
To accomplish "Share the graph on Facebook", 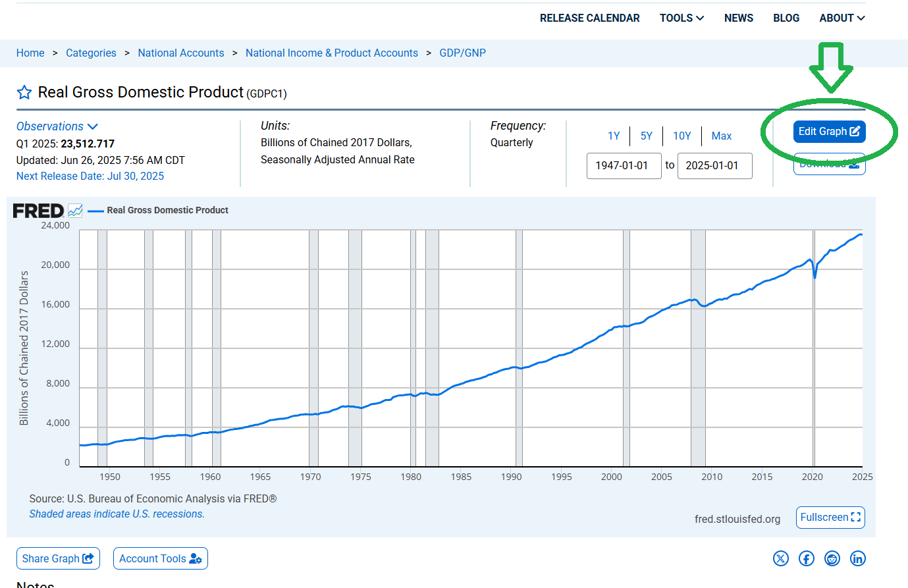I will 807,558.
